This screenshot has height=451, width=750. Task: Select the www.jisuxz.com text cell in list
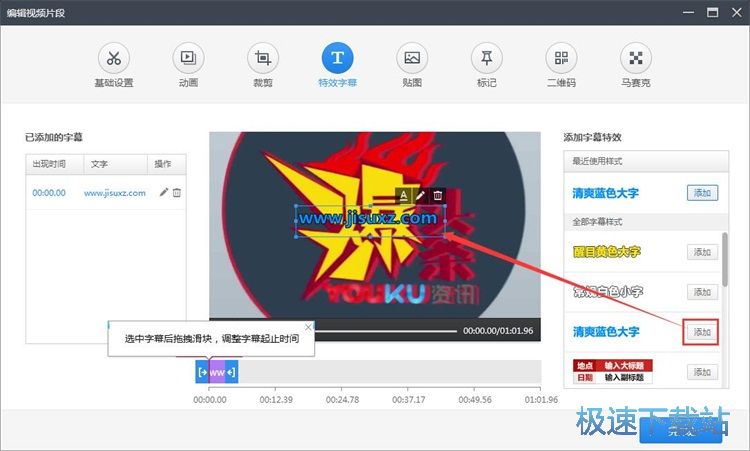tap(115, 193)
